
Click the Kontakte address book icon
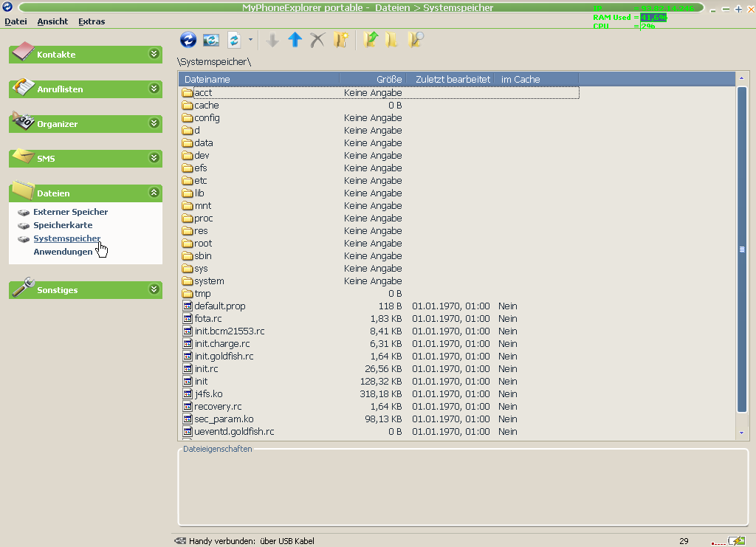click(x=23, y=52)
